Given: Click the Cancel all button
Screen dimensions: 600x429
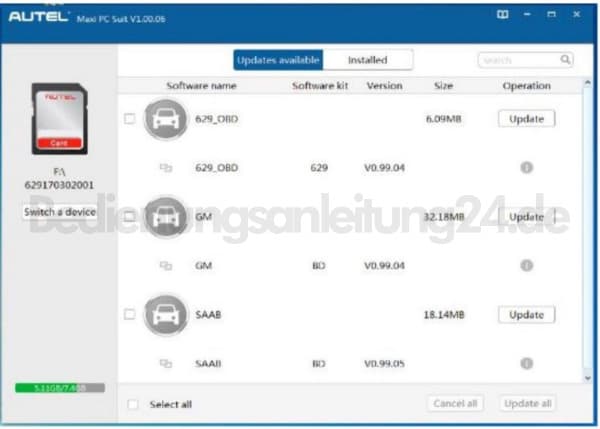Looking at the screenshot, I should pos(455,404).
